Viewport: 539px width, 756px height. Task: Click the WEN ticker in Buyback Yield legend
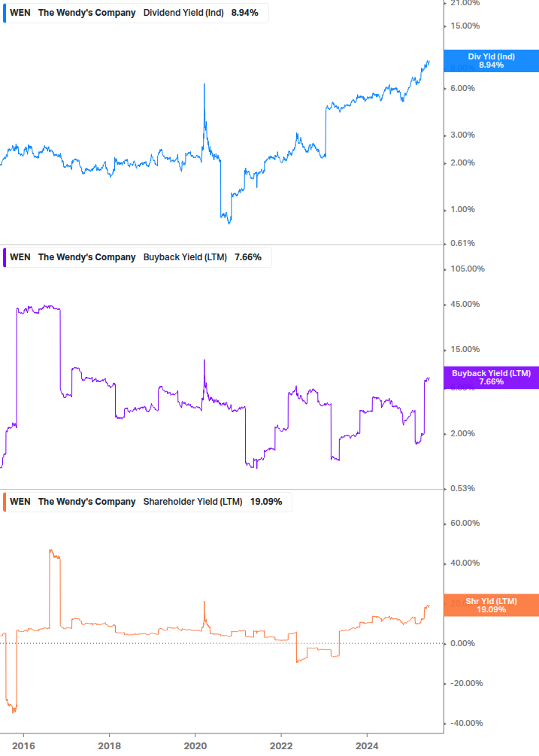20,257
